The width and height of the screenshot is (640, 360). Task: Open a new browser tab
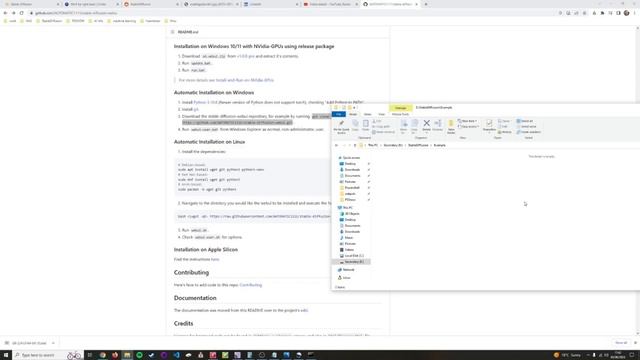point(426,4)
